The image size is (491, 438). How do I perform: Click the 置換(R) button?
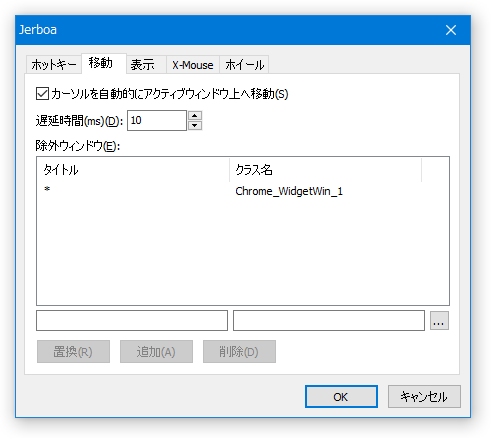73,351
